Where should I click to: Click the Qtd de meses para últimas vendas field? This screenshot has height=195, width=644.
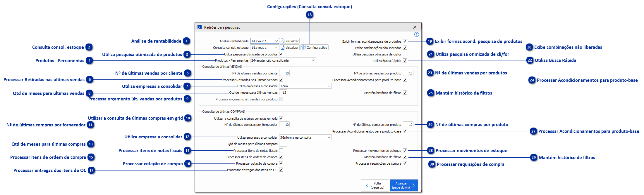pyautogui.click(x=283, y=93)
